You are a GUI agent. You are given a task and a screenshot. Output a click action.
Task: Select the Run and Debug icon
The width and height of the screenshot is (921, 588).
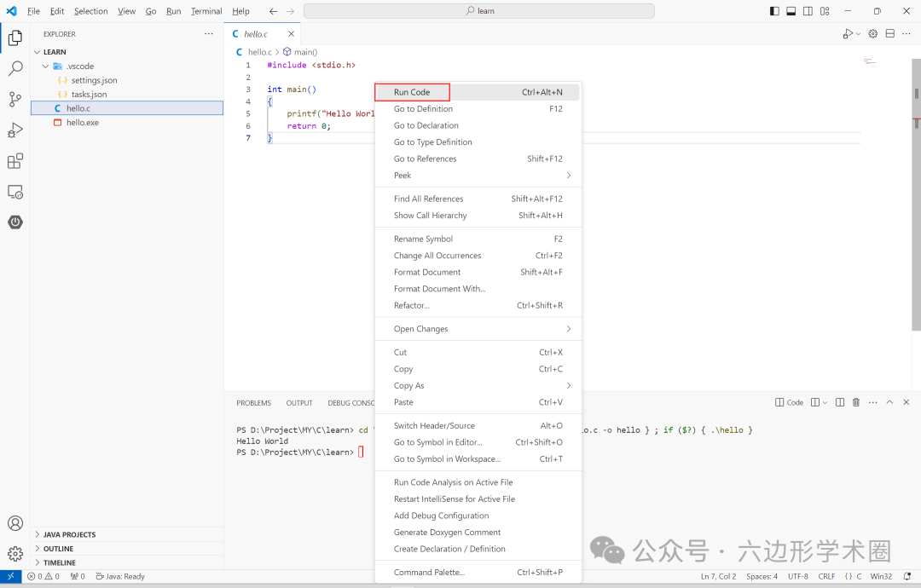tap(14, 130)
